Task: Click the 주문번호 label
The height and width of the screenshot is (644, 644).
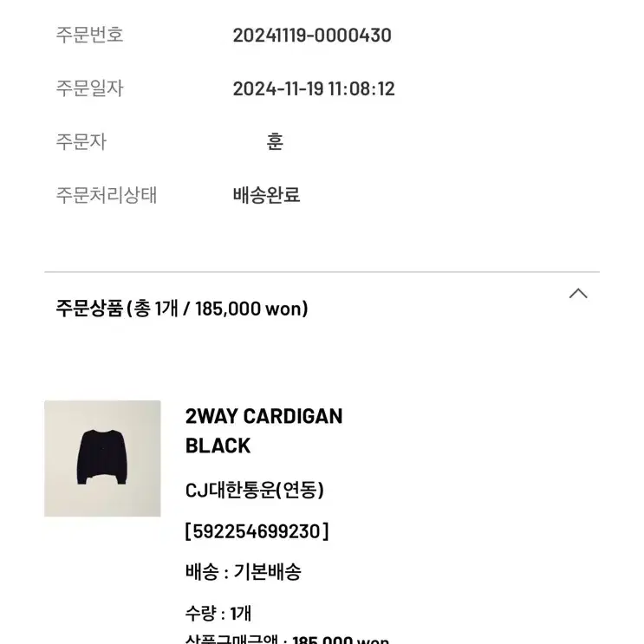Action: coord(89,35)
